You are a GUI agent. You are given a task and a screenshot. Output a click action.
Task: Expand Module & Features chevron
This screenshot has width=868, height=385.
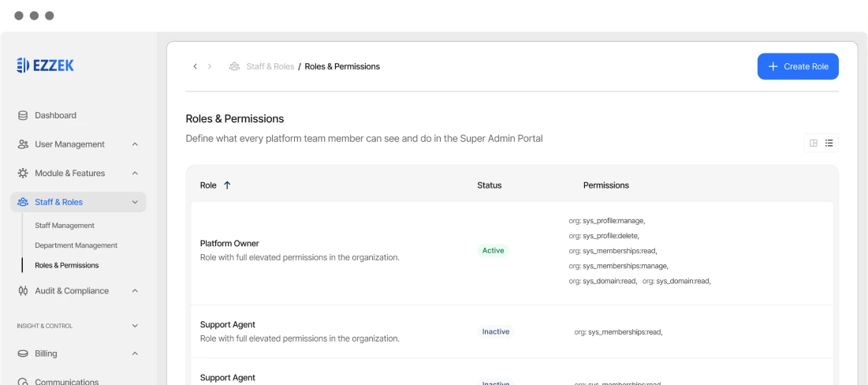pos(135,173)
